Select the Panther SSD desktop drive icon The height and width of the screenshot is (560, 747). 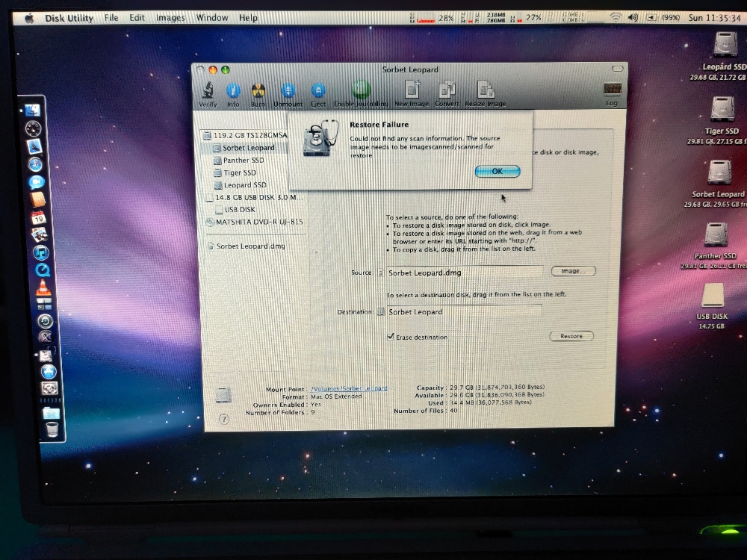pyautogui.click(x=716, y=234)
